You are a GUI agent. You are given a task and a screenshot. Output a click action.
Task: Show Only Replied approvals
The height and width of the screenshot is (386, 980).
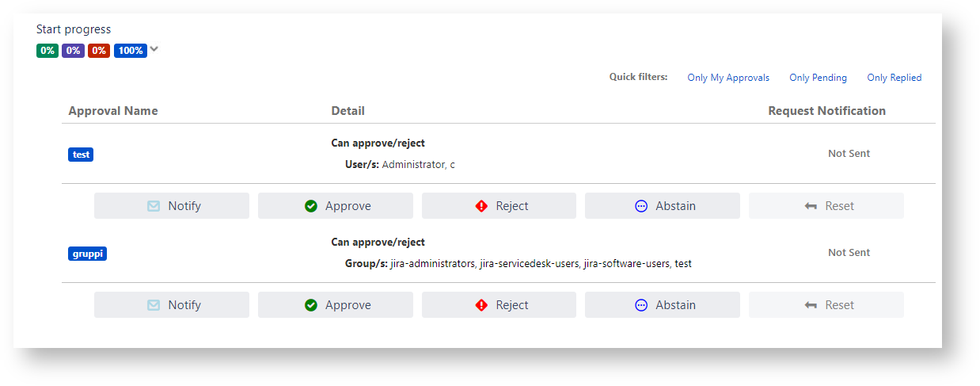(894, 78)
